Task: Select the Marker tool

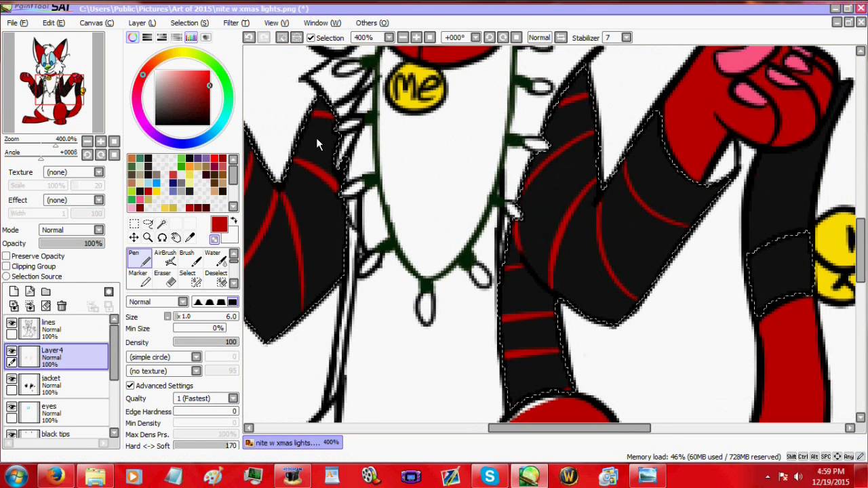Action: click(139, 279)
